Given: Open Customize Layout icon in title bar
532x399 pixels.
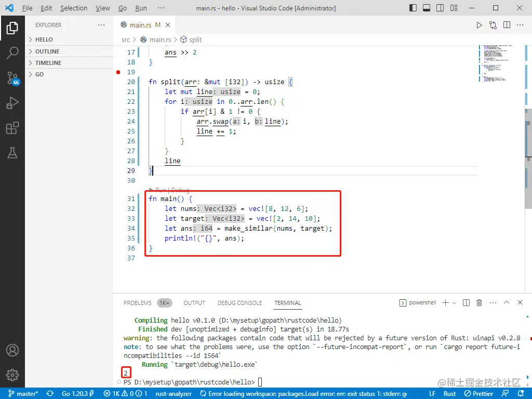Looking at the screenshot, I should 454,8.
